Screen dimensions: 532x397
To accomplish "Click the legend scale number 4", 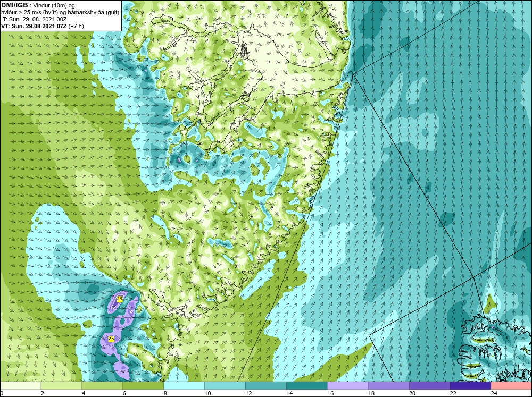I will [84, 393].
